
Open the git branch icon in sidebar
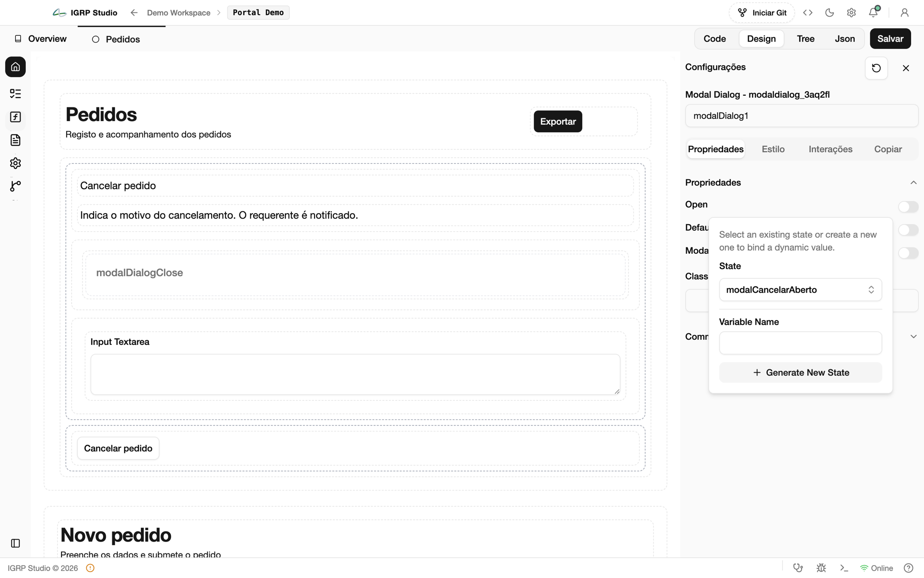[15, 186]
